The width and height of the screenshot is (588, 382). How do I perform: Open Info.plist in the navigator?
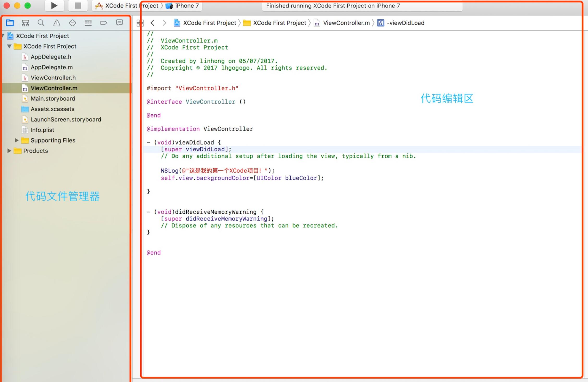click(x=42, y=130)
